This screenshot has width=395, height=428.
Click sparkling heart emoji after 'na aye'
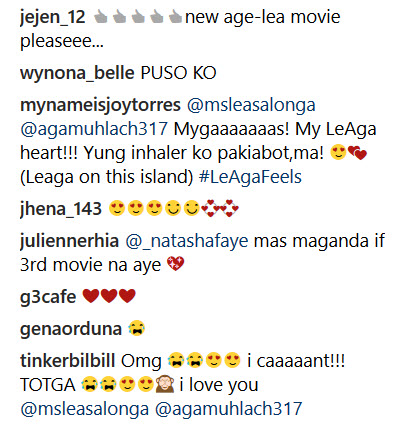(176, 264)
